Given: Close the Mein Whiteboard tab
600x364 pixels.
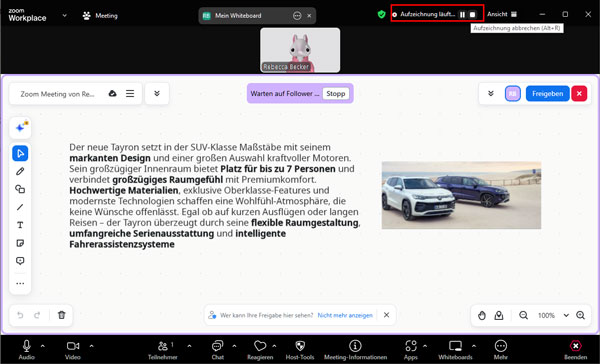Looking at the screenshot, I should [309, 16].
